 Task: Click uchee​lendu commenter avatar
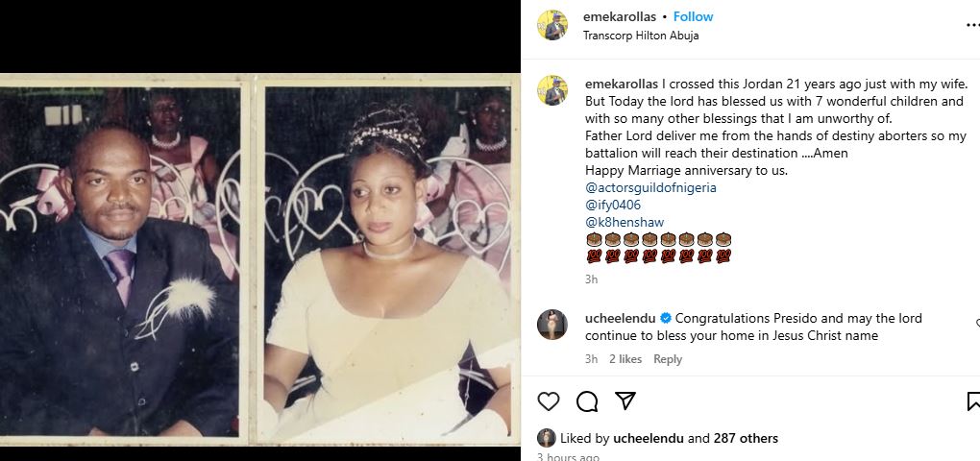(x=551, y=325)
